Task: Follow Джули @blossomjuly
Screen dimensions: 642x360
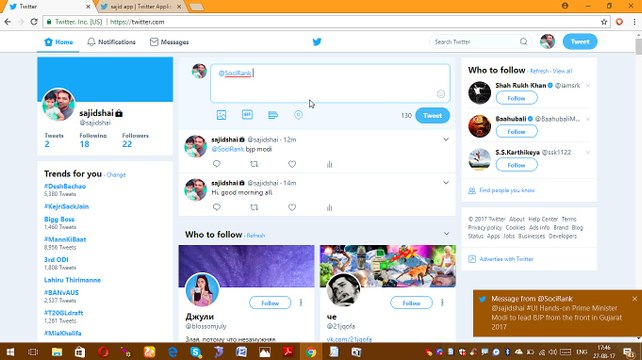Action: (270, 303)
